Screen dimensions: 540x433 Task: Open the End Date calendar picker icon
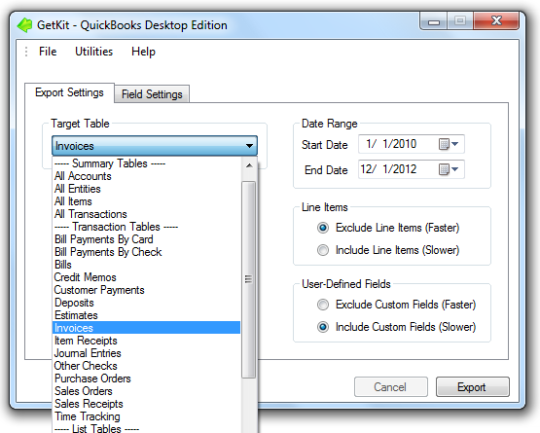(x=448, y=169)
